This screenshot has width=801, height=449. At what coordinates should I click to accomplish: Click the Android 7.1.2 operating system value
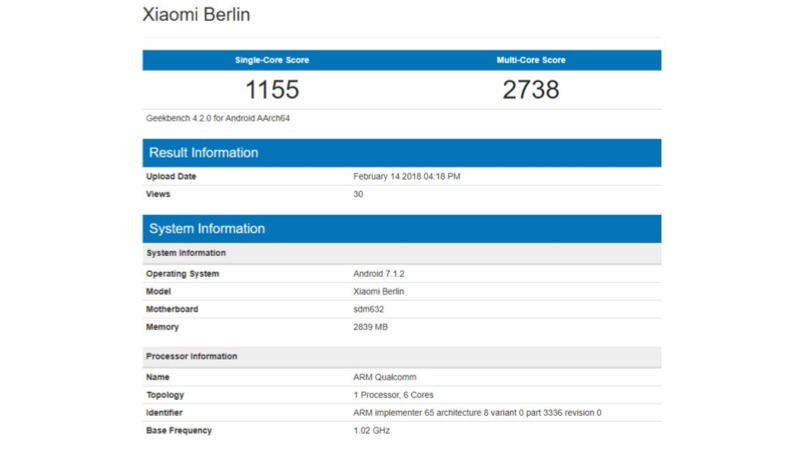[x=380, y=274]
